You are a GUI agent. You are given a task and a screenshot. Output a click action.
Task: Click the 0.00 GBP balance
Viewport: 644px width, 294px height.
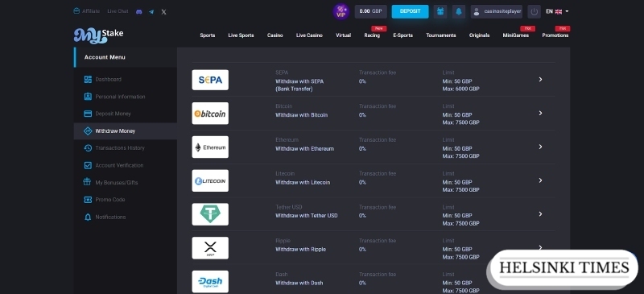coord(371,11)
